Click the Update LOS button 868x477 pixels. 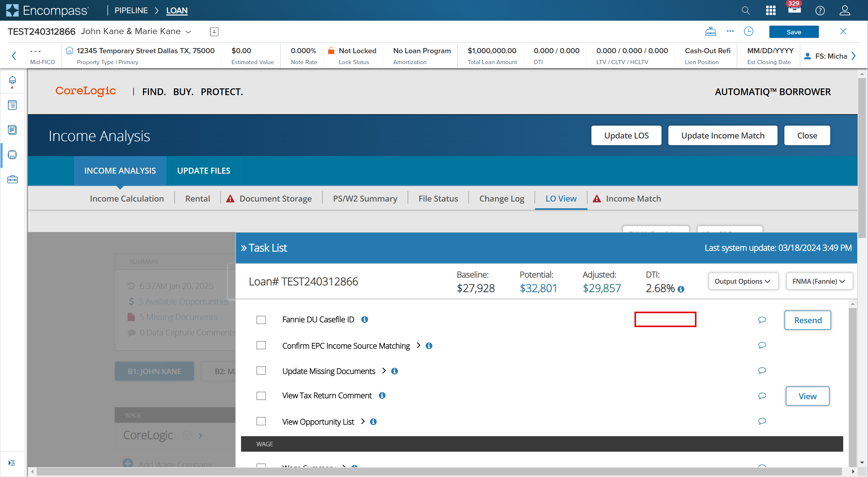[626, 135]
